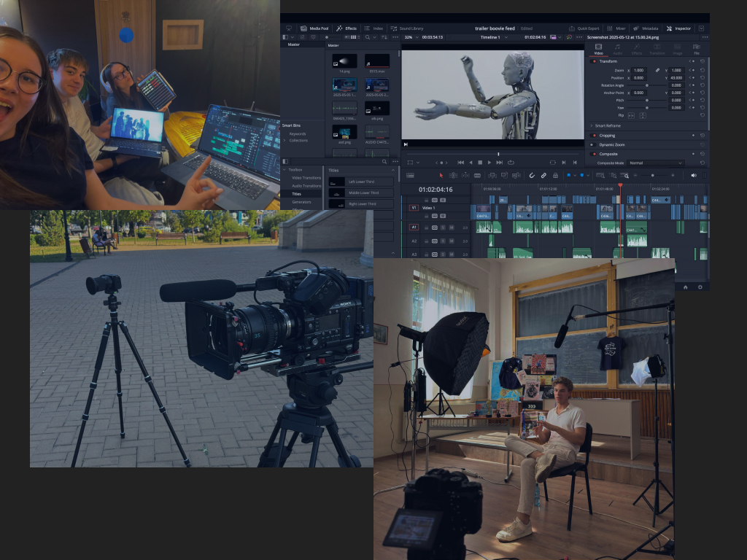Open the Composite Mode Normal dropdown
The image size is (747, 560).
(x=656, y=163)
